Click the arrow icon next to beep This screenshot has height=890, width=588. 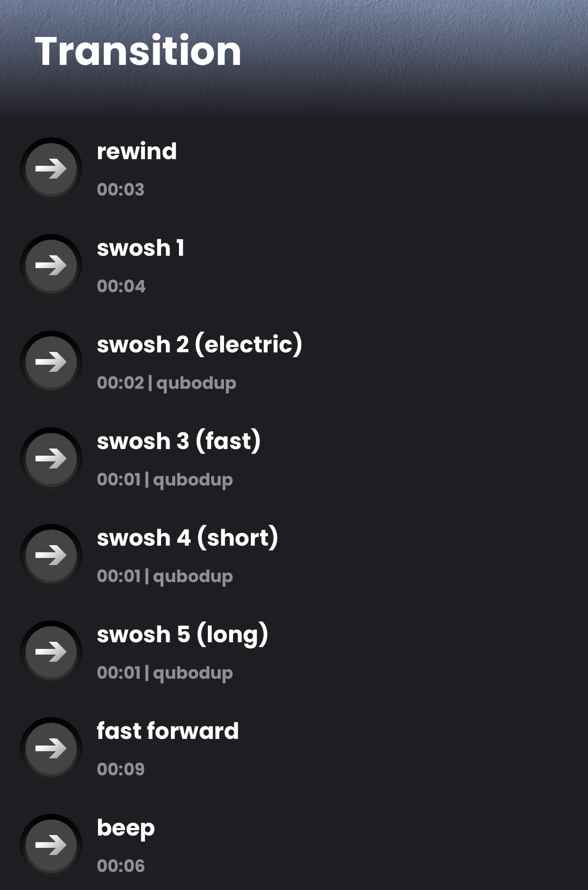tap(51, 845)
